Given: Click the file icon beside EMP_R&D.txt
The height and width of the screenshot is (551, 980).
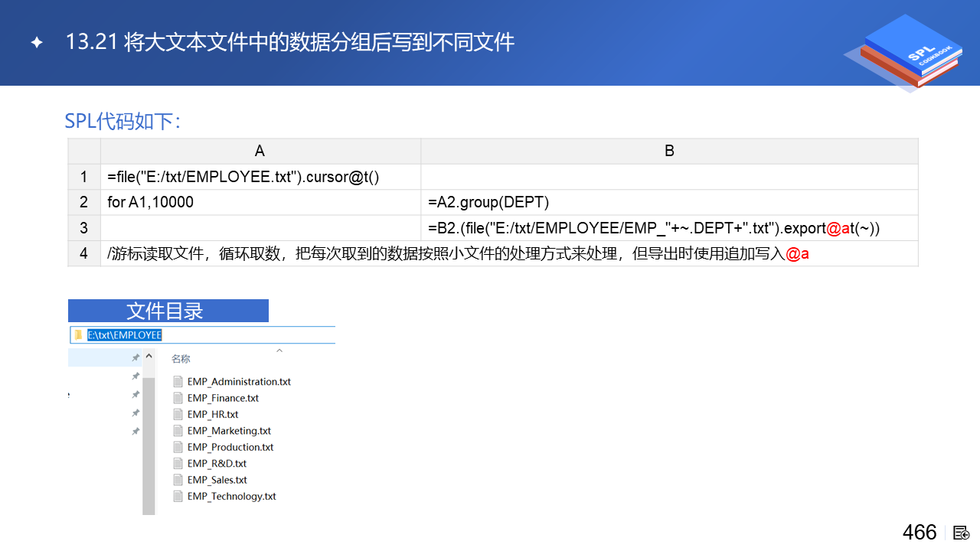Looking at the screenshot, I should click(178, 463).
